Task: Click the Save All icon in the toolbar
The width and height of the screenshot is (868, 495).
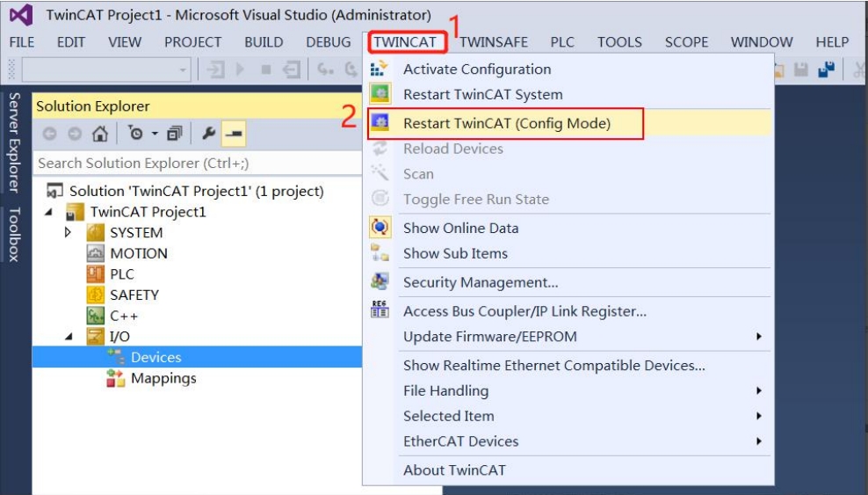Action: pos(826,69)
